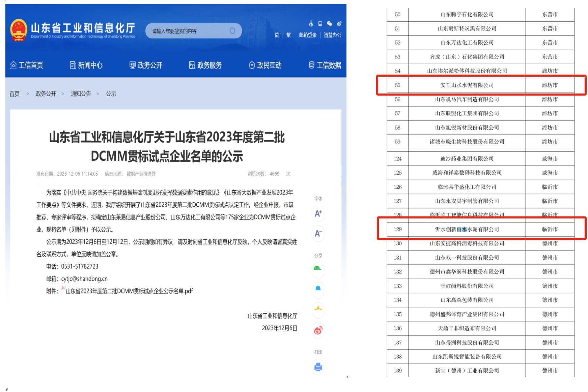Share article via red Weibo icon
588x392 pixels.
[x=318, y=330]
